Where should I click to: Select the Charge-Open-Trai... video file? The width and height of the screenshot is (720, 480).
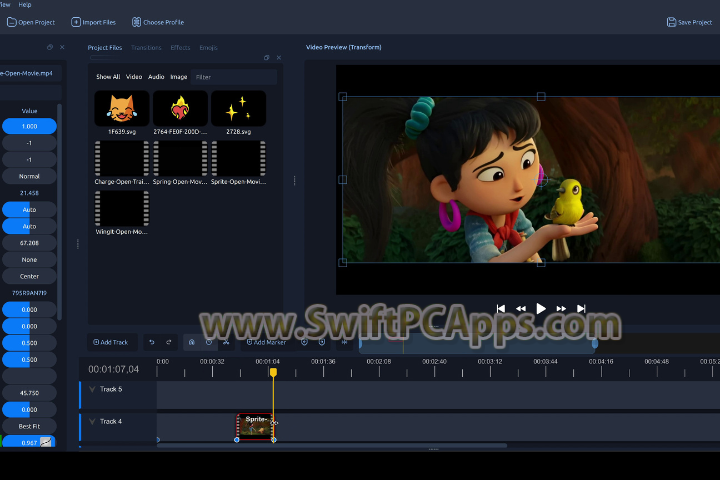tap(122, 158)
